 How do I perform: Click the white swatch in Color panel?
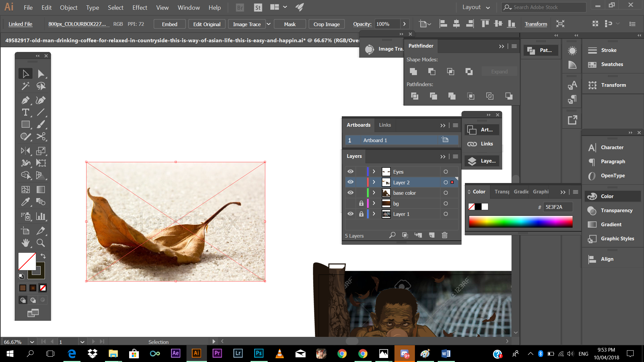[485, 207]
